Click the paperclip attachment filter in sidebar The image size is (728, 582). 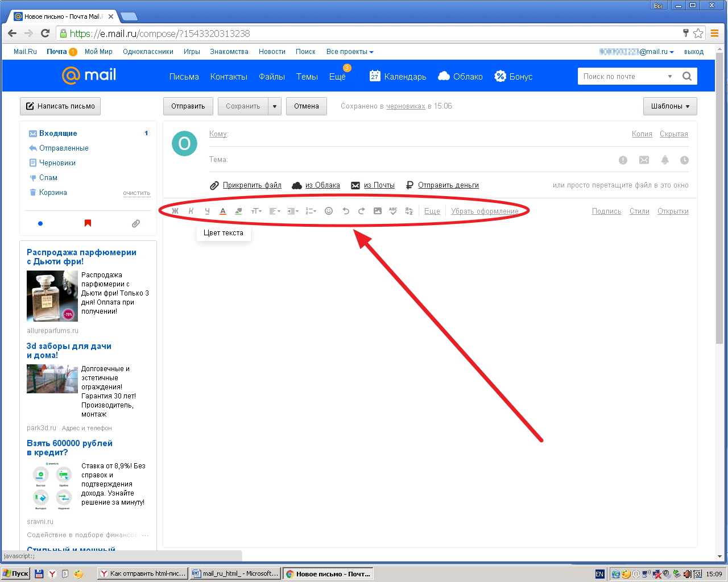[136, 223]
